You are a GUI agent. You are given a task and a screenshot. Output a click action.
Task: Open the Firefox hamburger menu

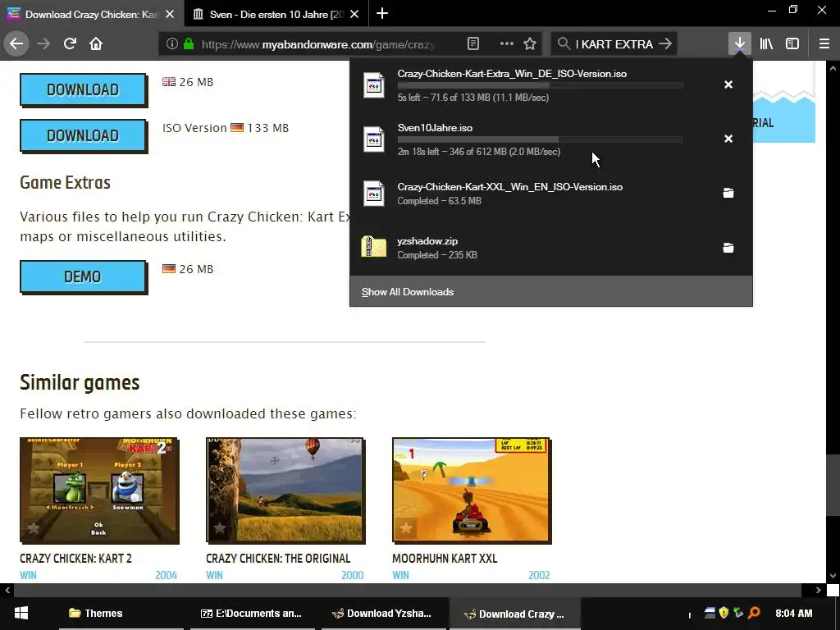(x=824, y=44)
